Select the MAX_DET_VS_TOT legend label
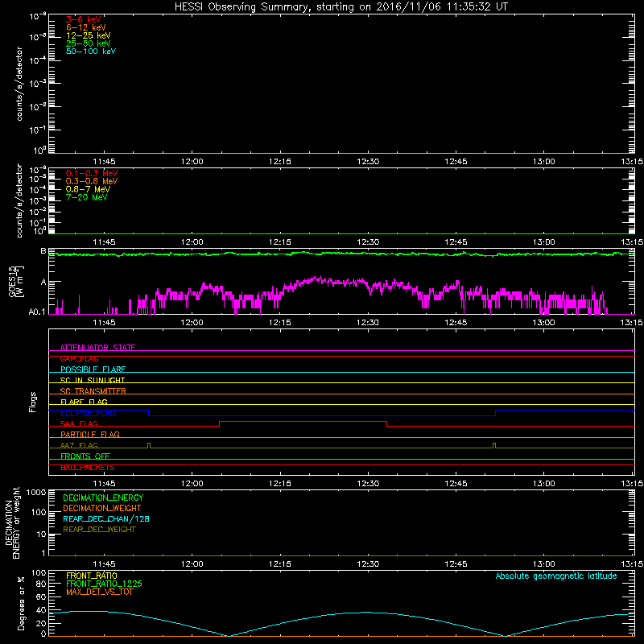Screen dimensions: 644x644 coord(100,592)
